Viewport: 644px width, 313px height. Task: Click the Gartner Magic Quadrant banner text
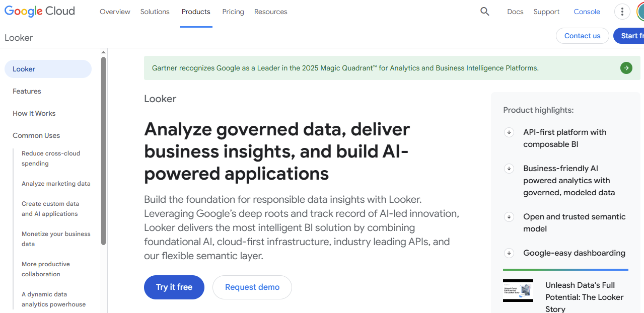(x=345, y=68)
